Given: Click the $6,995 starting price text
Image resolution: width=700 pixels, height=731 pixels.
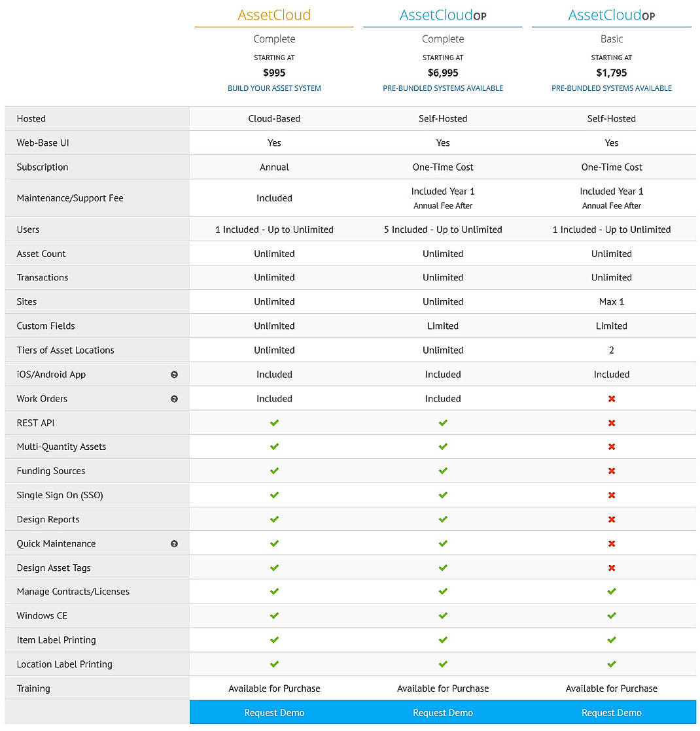Looking at the screenshot, I should click(x=443, y=73).
